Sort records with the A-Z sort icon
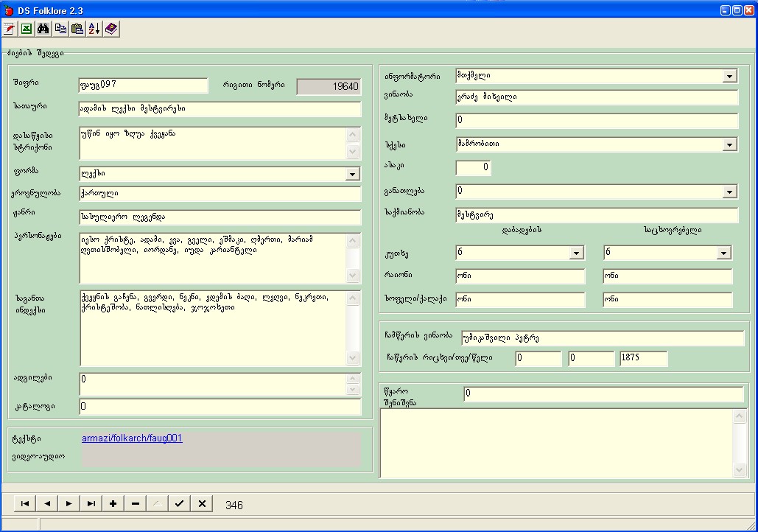 94,29
